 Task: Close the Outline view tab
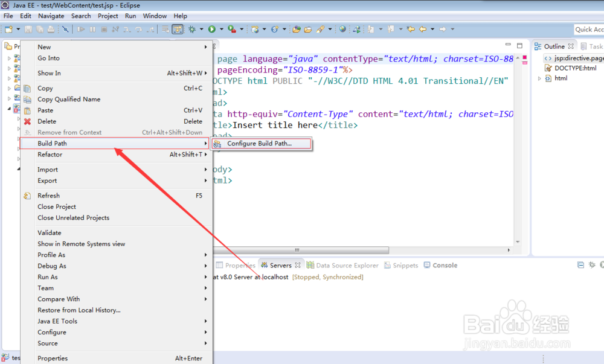[x=571, y=46]
